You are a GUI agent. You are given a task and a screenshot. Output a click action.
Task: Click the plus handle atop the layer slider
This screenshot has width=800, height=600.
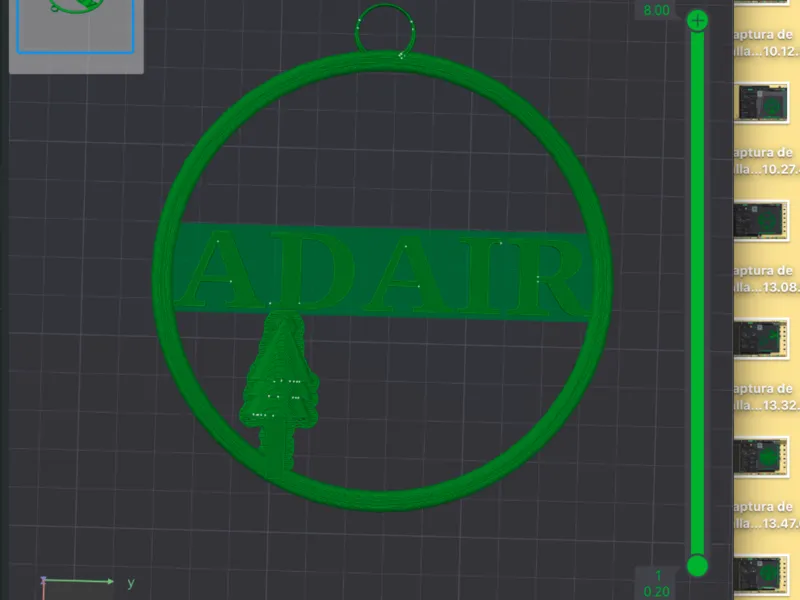tap(697, 21)
